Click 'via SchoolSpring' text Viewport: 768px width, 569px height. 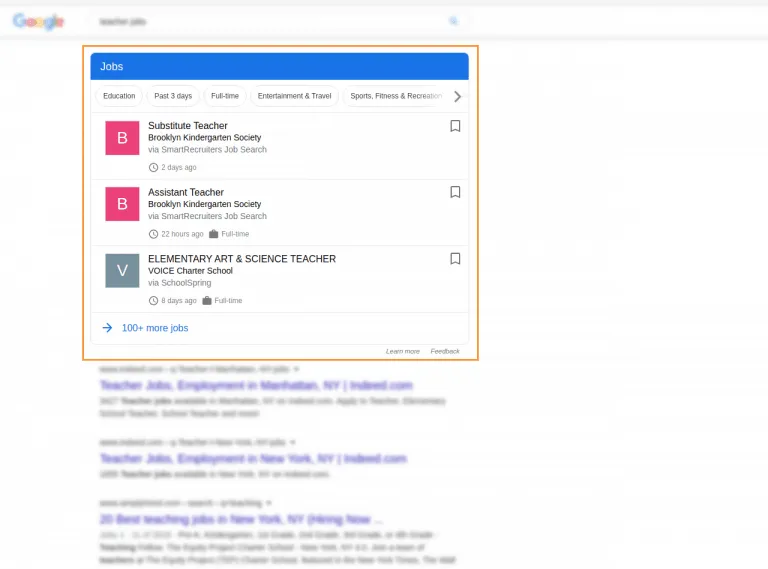[180, 283]
